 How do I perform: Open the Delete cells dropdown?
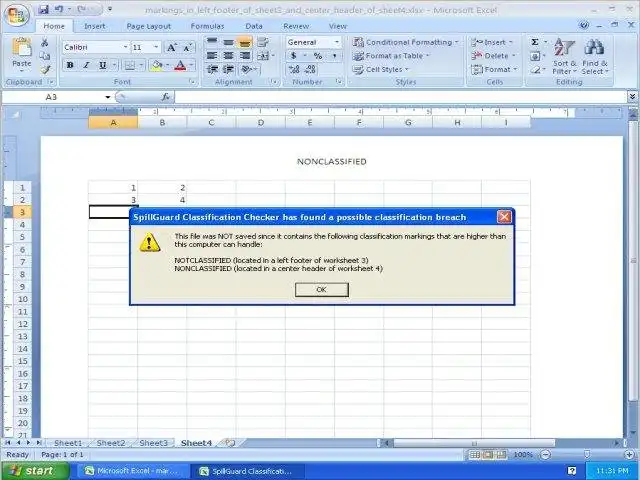[493, 56]
